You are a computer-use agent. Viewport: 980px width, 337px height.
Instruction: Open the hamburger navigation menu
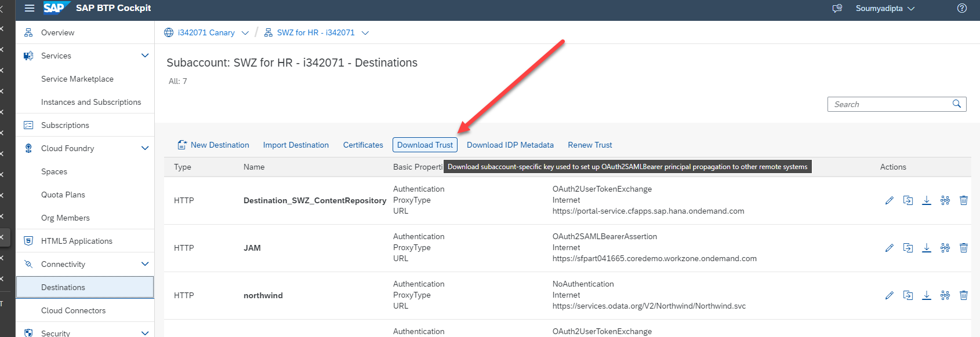pos(30,8)
